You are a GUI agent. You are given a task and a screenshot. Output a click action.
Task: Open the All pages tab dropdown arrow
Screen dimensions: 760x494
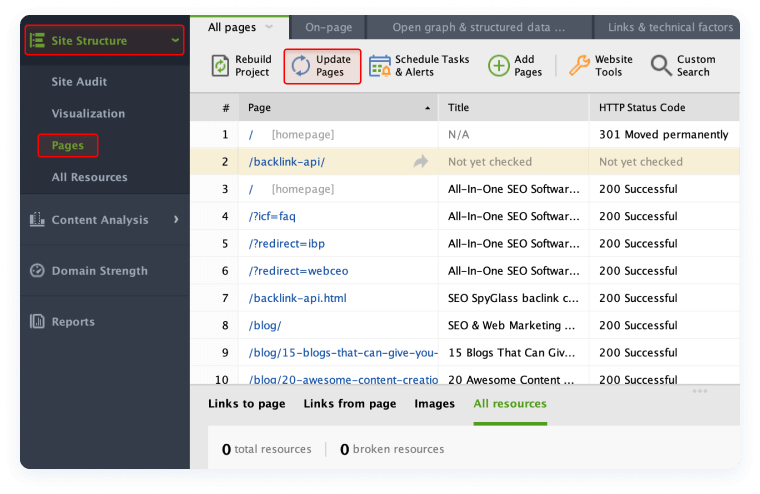click(268, 27)
